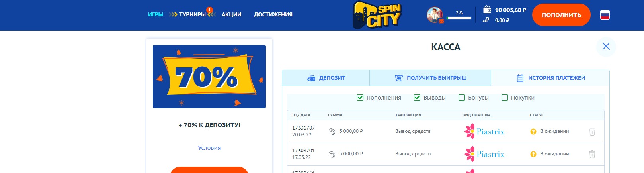
Task: Click the 2% level progress bar
Action: pos(459,18)
